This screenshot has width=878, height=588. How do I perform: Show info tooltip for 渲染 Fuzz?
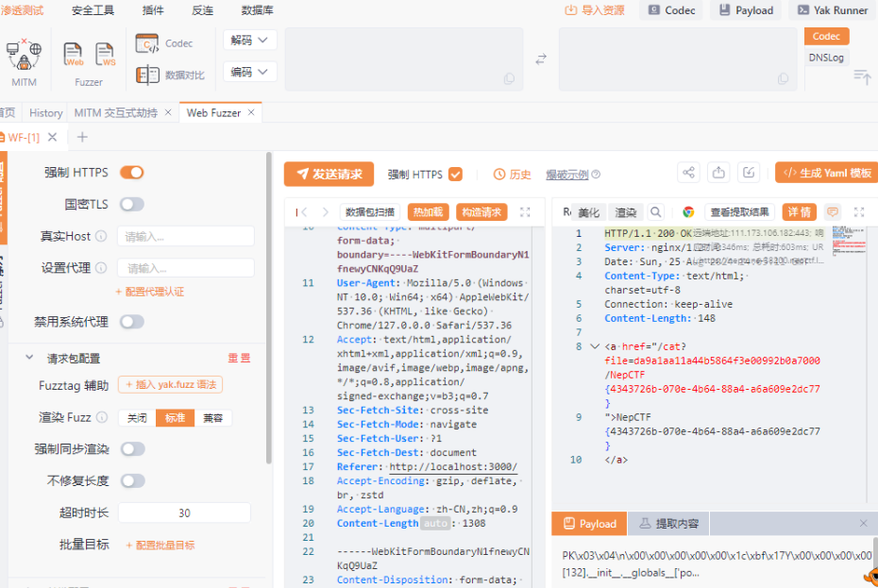[102, 417]
